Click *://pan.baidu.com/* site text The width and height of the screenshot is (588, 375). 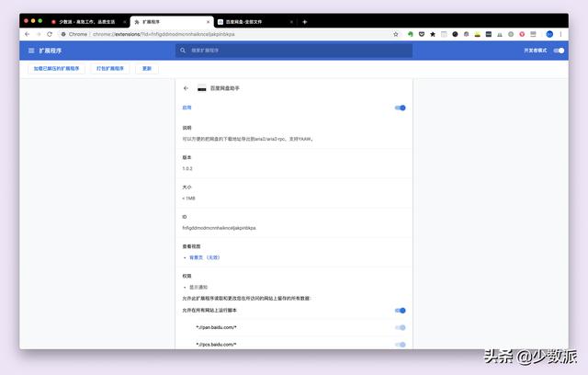coord(216,327)
